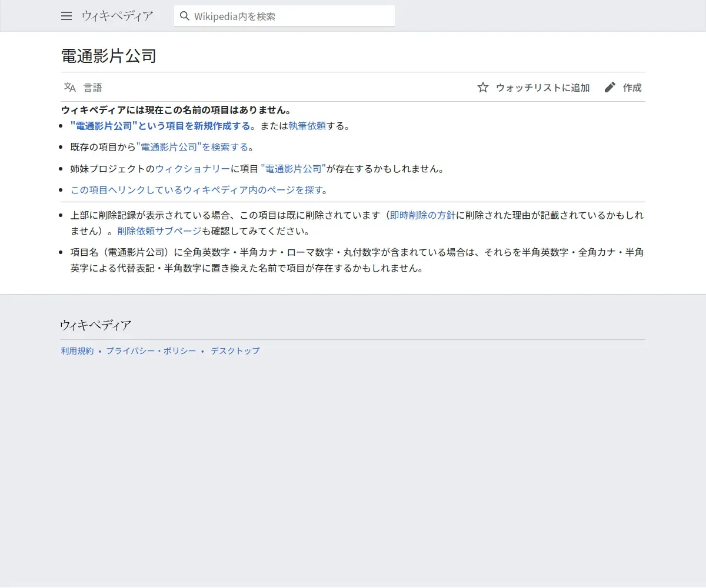Focus the Wikipedia内を検索 search field
The height and width of the screenshot is (588, 706).
(x=284, y=16)
